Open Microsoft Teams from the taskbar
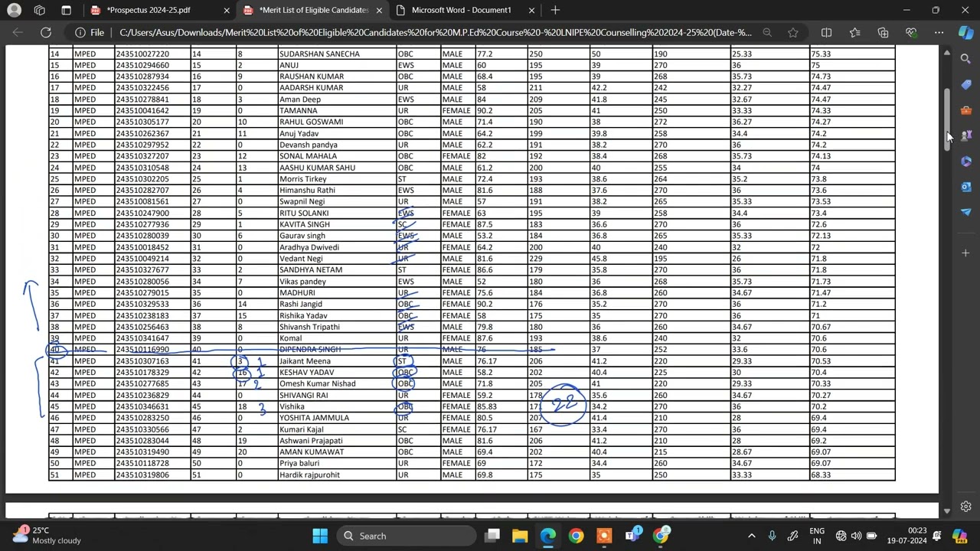The width and height of the screenshot is (980, 551). point(632,536)
